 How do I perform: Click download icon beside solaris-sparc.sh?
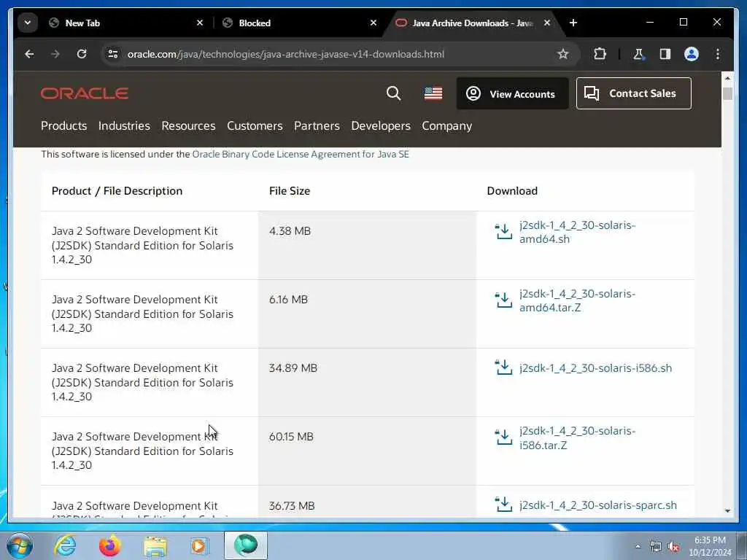click(503, 505)
